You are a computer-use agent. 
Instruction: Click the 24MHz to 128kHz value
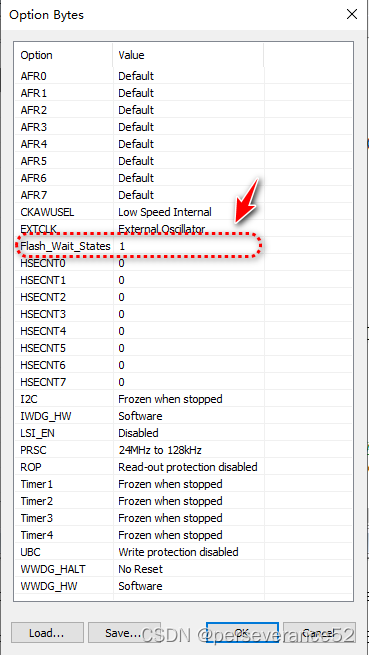pyautogui.click(x=160, y=450)
